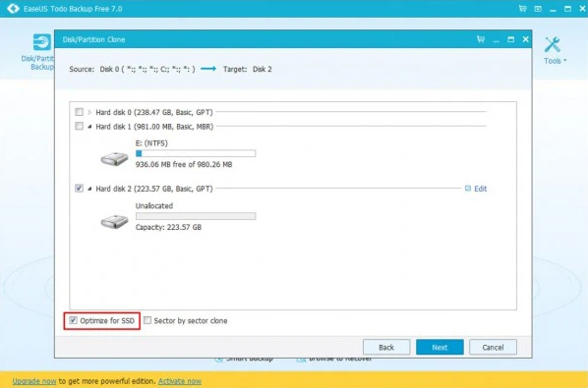Click the 'Unallocated' partition label
This screenshot has height=388, width=588.
(x=154, y=205)
